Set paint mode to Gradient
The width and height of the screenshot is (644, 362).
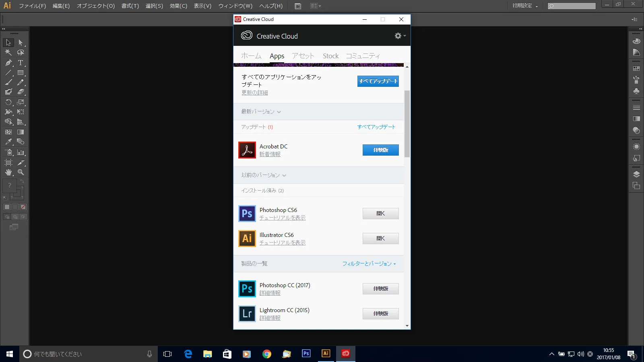click(15, 207)
